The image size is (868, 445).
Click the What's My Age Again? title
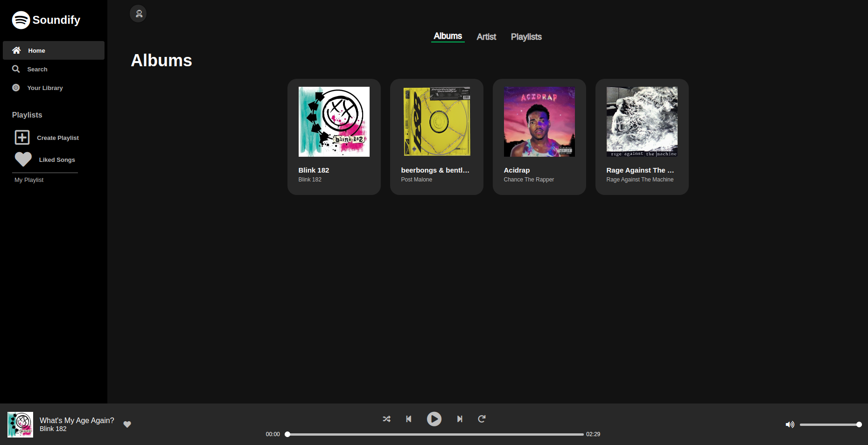coord(77,420)
